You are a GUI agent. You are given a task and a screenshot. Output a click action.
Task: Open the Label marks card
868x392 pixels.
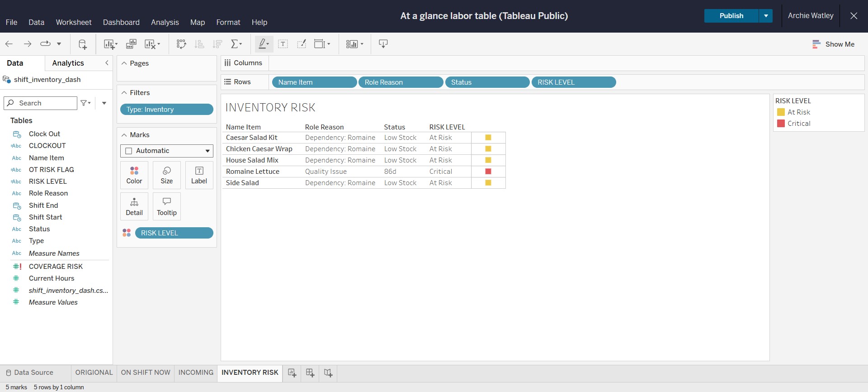point(199,175)
